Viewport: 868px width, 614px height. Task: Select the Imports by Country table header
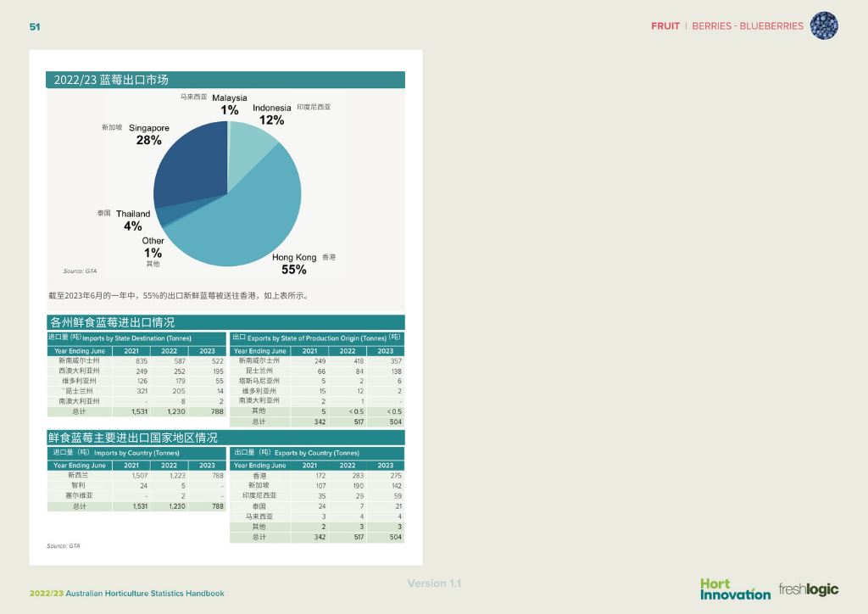pos(136,453)
